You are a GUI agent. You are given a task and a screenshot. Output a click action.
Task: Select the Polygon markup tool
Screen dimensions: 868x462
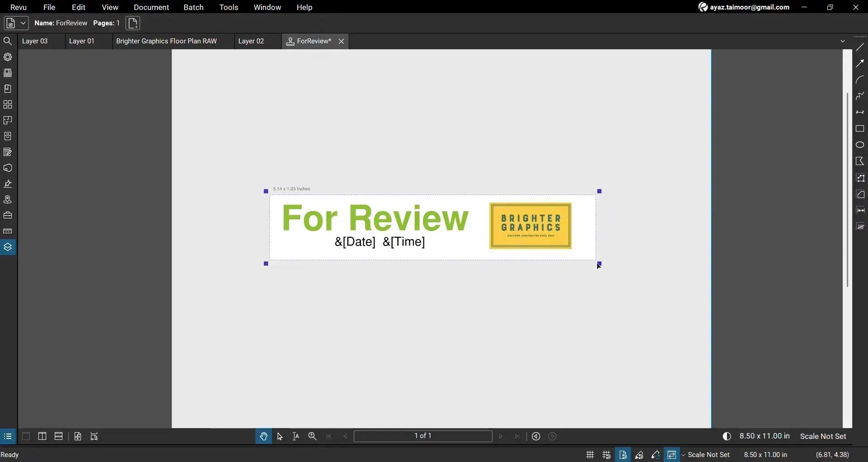860,161
